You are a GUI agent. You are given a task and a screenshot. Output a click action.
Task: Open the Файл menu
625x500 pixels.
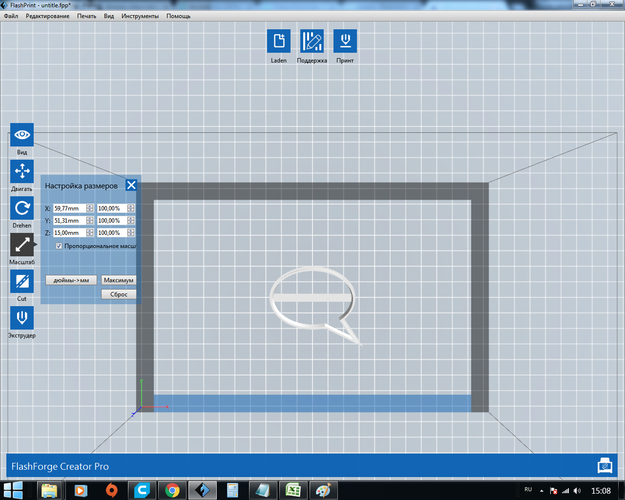click(11, 16)
